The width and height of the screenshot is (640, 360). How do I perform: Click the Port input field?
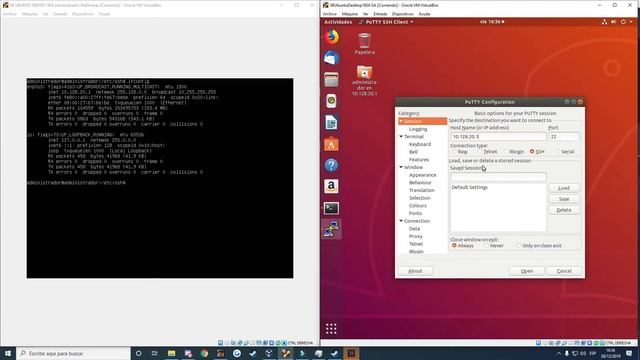[x=564, y=137]
